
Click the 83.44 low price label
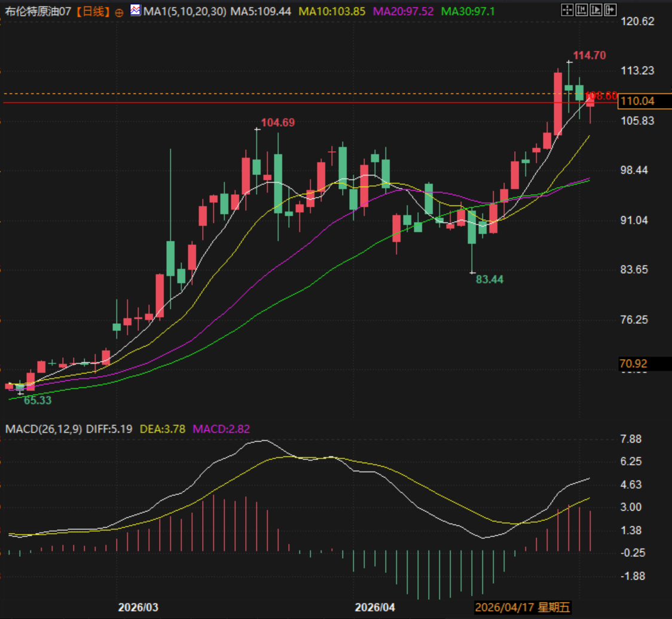(x=490, y=279)
